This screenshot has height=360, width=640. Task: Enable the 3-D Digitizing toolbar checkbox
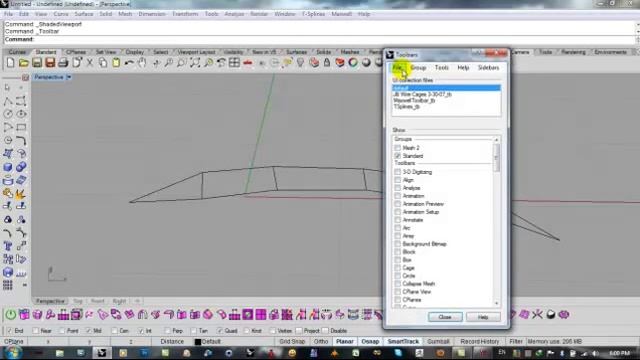tap(398, 172)
